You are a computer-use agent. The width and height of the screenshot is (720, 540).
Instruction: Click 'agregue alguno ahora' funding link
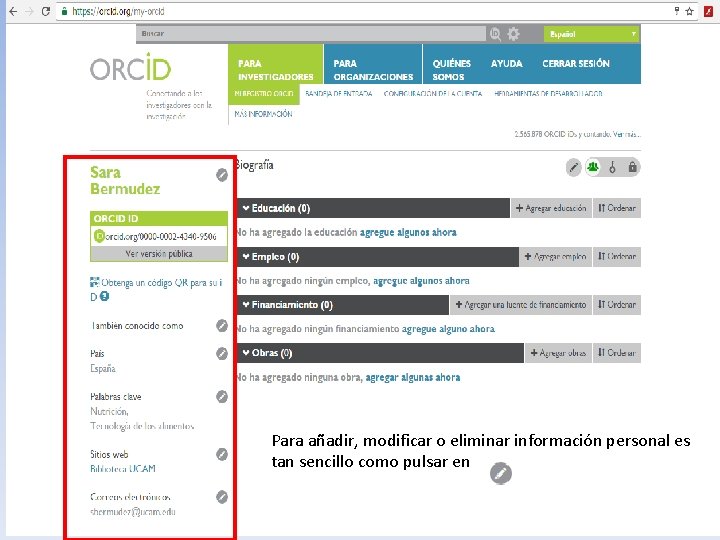pyautogui.click(x=448, y=329)
